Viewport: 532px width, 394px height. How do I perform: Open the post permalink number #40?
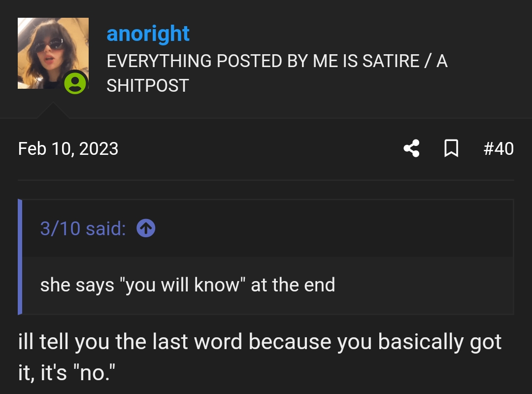click(499, 149)
